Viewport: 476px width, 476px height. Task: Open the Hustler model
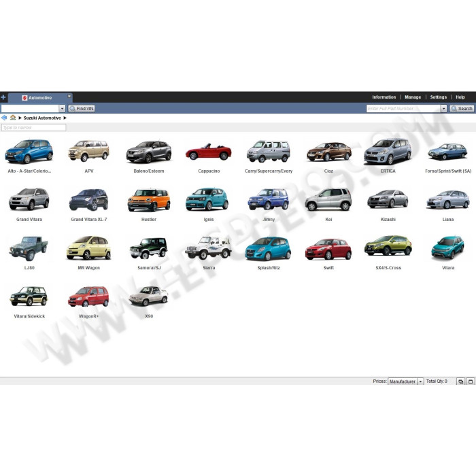149,204
